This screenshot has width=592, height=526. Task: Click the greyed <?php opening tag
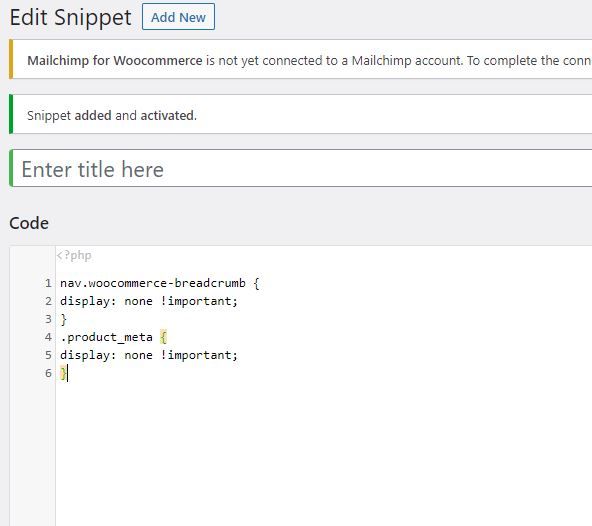(x=74, y=256)
